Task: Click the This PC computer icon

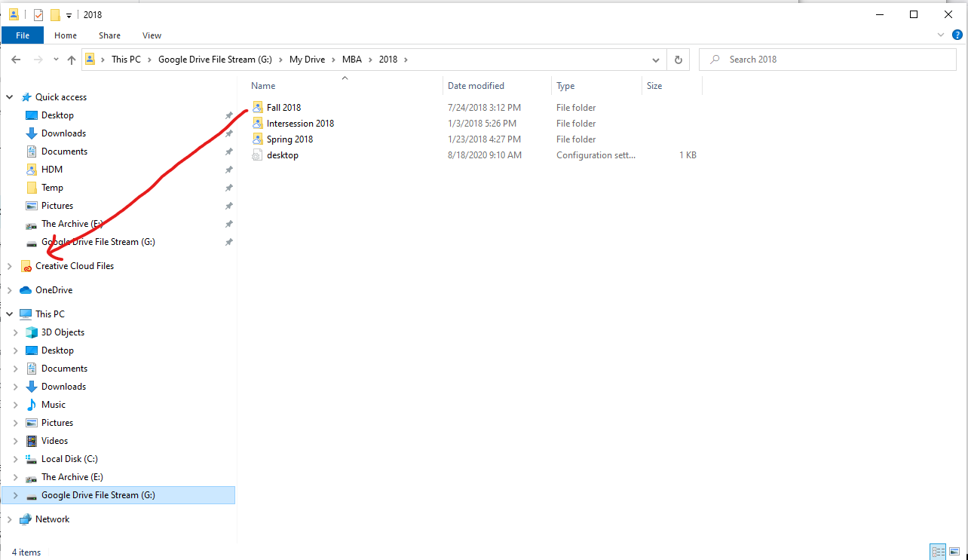Action: point(26,314)
